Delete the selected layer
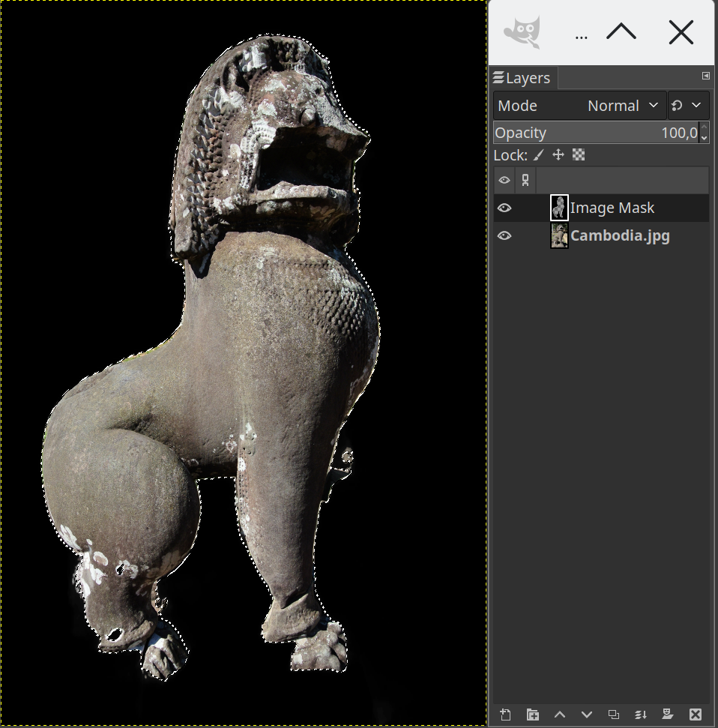 (x=695, y=715)
